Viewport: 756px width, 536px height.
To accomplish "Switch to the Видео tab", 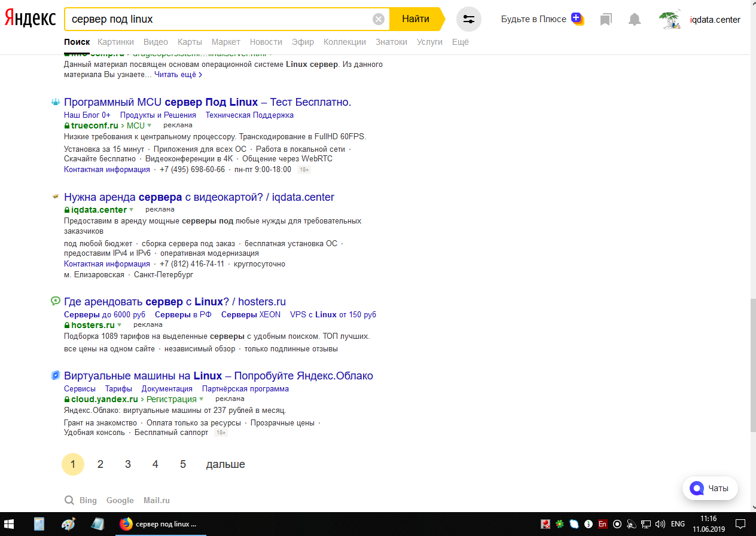I will pos(156,42).
